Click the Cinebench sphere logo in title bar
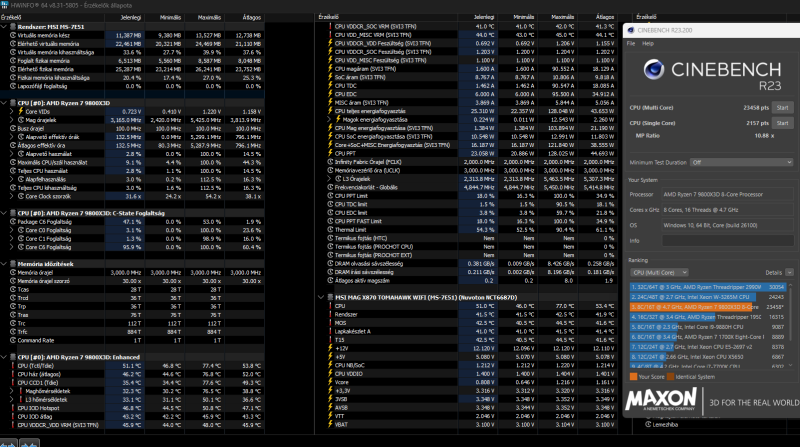 [631, 30]
